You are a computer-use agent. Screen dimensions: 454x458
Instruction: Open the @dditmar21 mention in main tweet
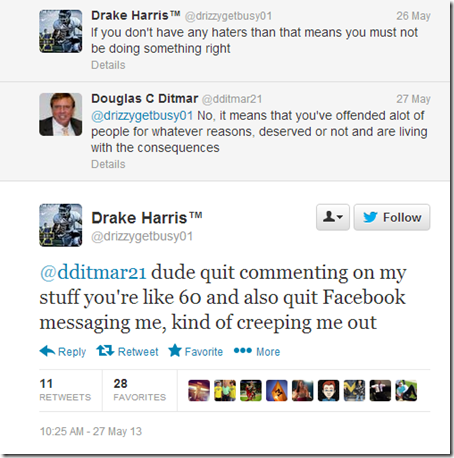point(93,272)
